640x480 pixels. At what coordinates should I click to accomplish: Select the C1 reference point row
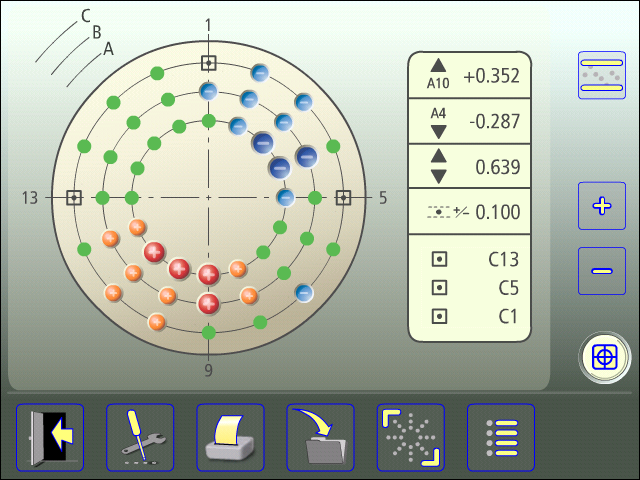coord(477,317)
